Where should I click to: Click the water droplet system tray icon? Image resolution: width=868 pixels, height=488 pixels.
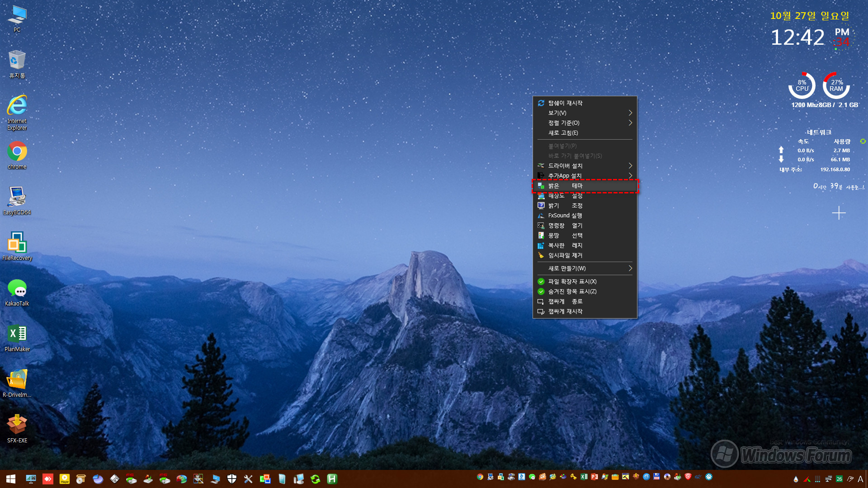click(796, 479)
